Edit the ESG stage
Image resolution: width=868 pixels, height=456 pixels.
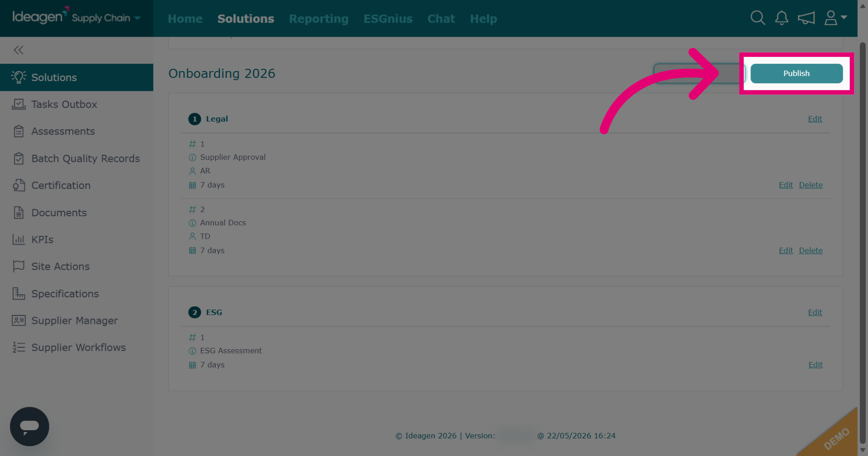point(815,313)
